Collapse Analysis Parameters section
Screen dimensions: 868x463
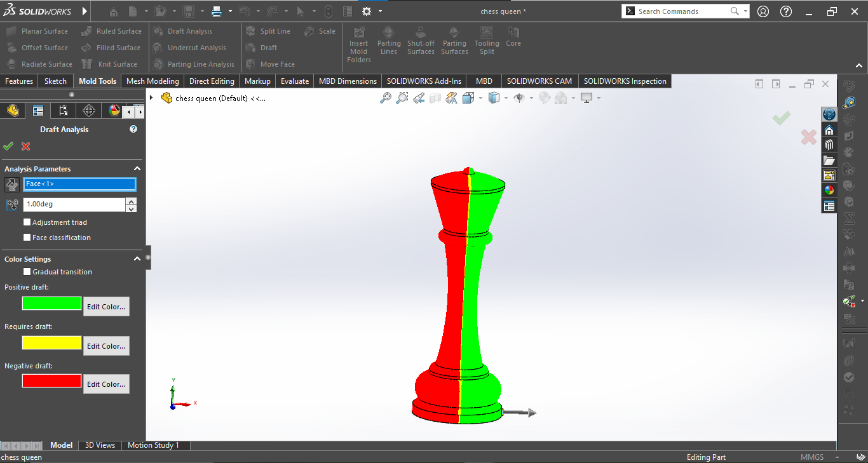(137, 169)
